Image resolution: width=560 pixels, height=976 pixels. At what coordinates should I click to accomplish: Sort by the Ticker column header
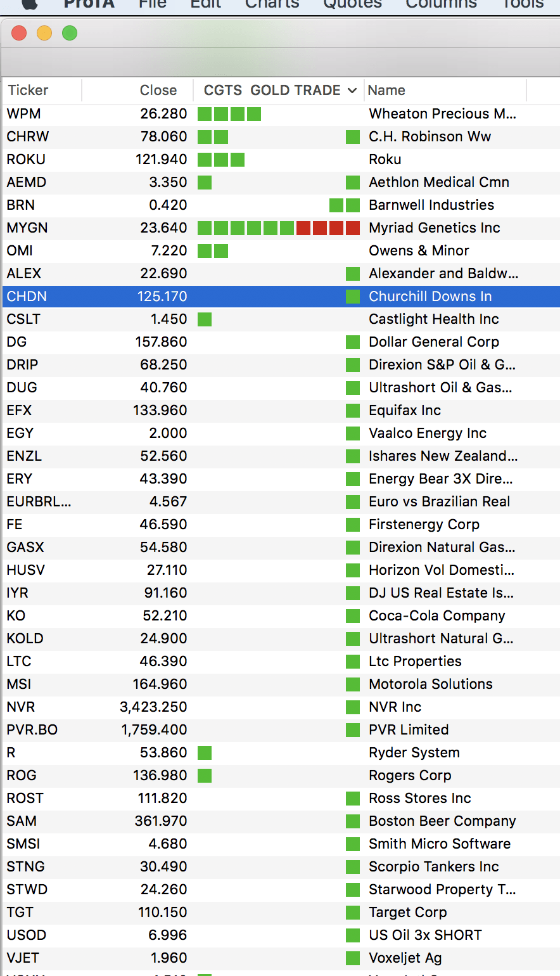(x=42, y=90)
